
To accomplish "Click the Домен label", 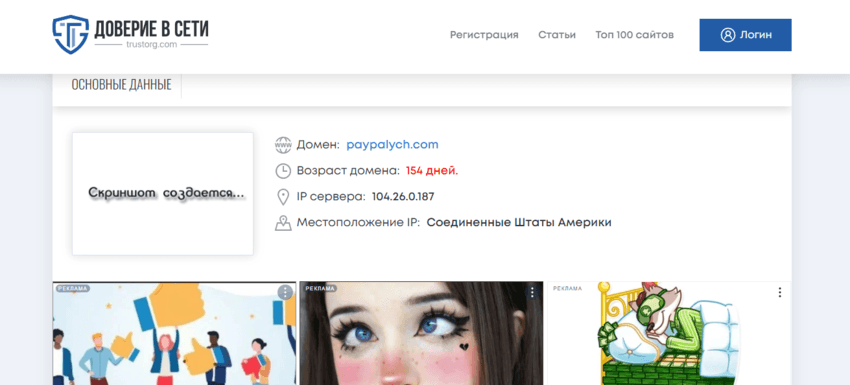I will (x=318, y=145).
